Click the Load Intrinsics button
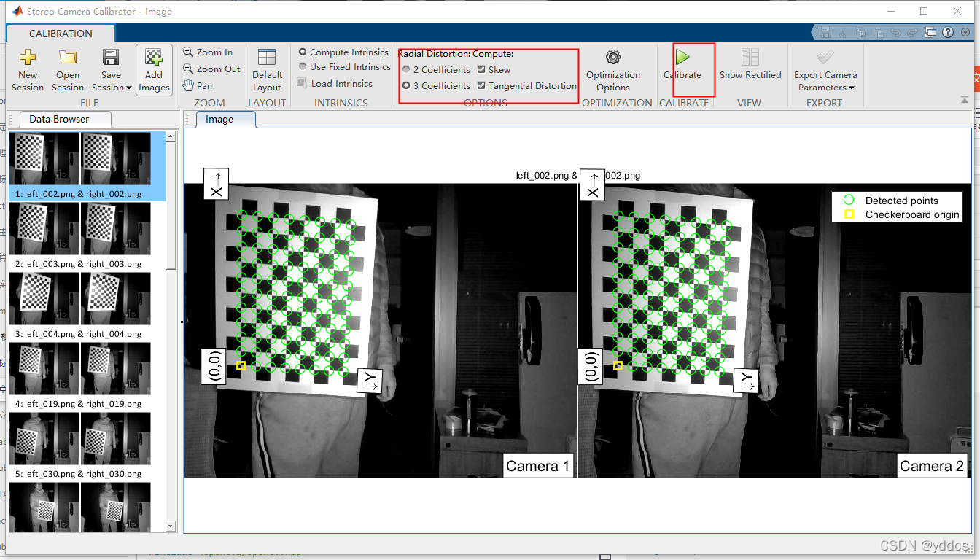The width and height of the screenshot is (980, 560). click(x=335, y=84)
